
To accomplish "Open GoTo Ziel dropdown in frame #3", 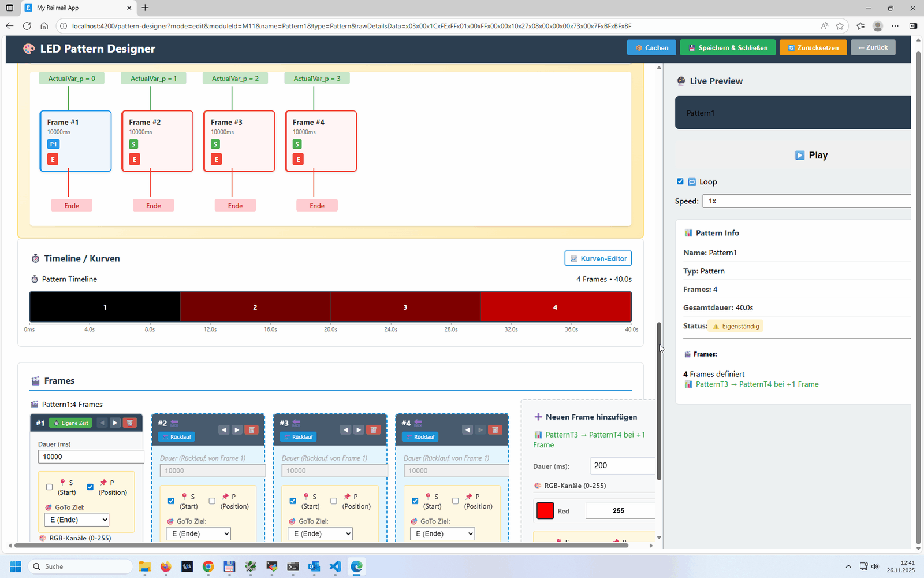I will pos(320,534).
